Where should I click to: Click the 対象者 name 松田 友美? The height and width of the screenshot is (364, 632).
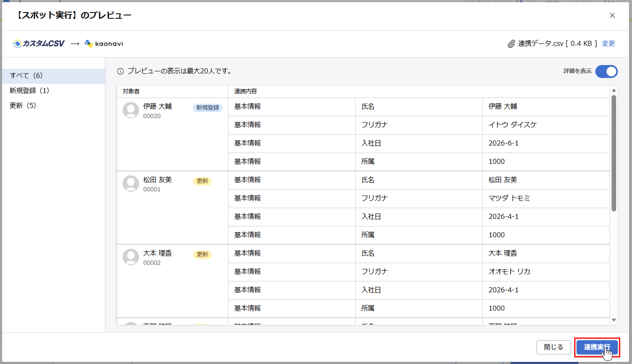pyautogui.click(x=157, y=180)
